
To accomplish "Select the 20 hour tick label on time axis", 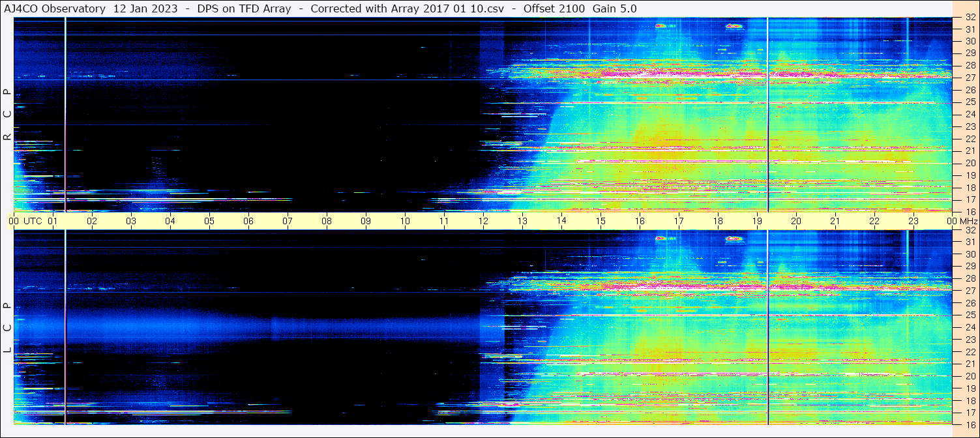I will pos(796,221).
